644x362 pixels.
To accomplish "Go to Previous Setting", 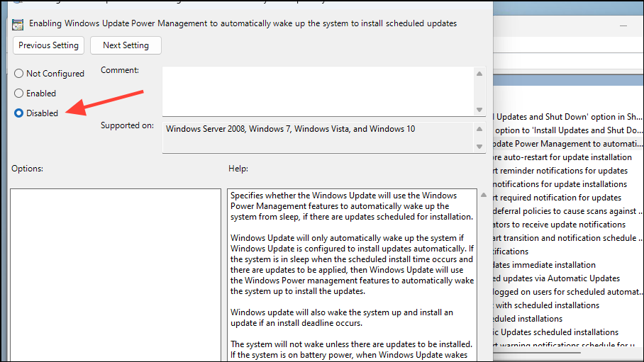I will [x=48, y=45].
